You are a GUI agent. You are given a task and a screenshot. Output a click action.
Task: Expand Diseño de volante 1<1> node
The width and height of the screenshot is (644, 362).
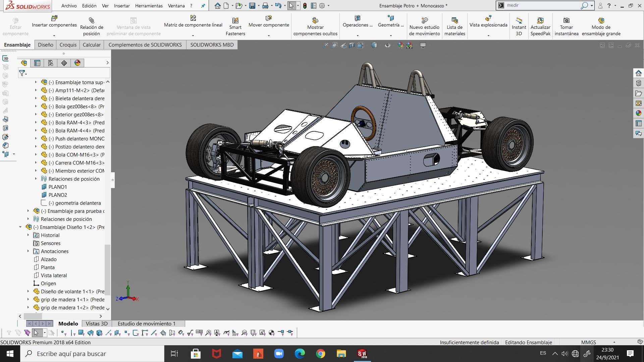click(28, 291)
